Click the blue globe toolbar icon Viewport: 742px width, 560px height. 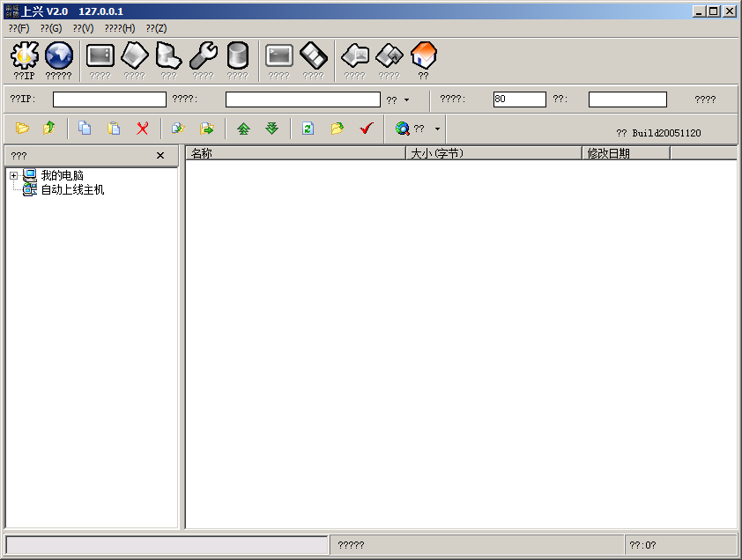tap(58, 56)
